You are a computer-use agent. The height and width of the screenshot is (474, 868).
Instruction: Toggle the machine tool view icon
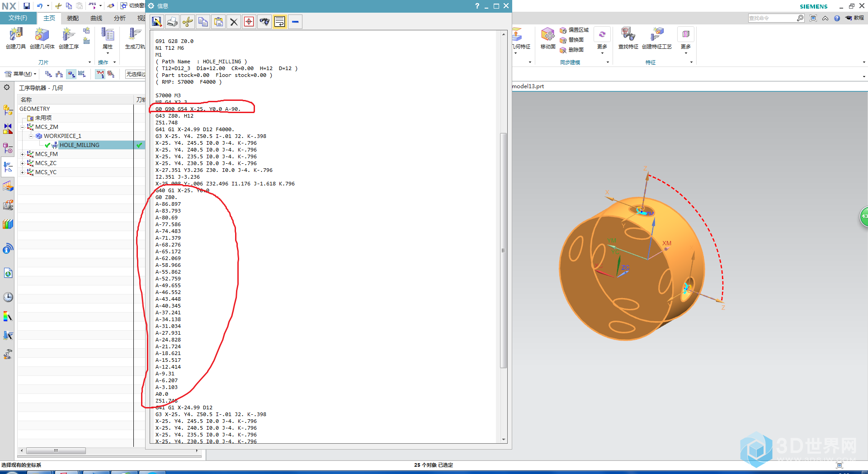tap(60, 74)
